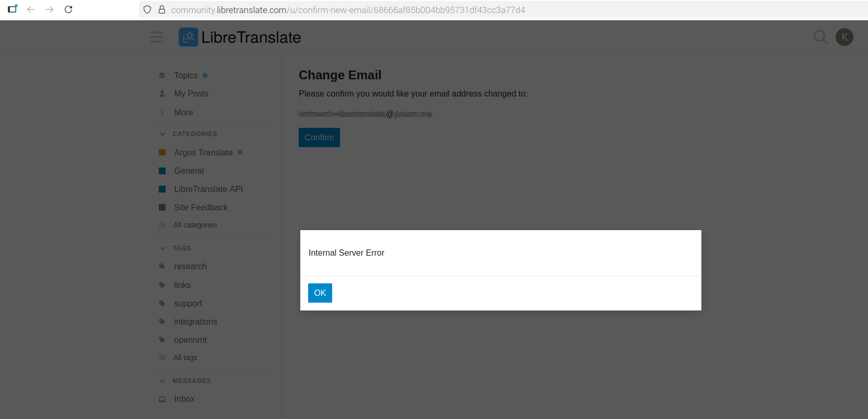Open the research tag

point(190,266)
